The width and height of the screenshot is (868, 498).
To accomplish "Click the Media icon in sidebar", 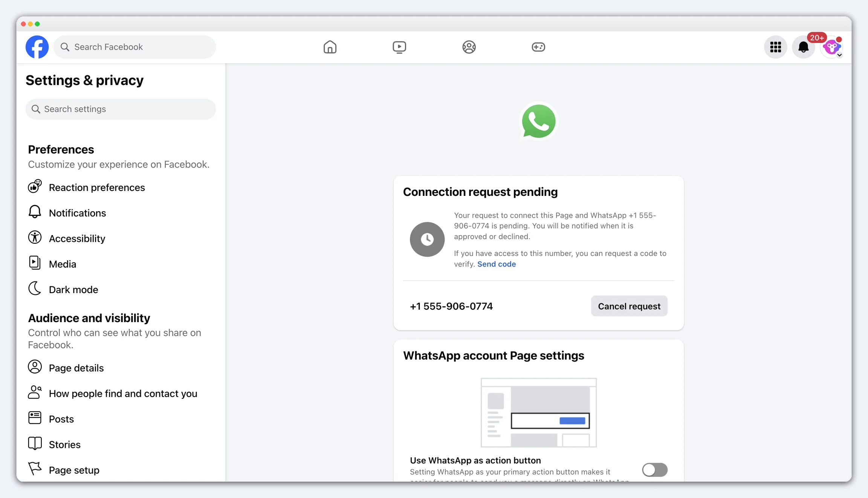I will 35,263.
